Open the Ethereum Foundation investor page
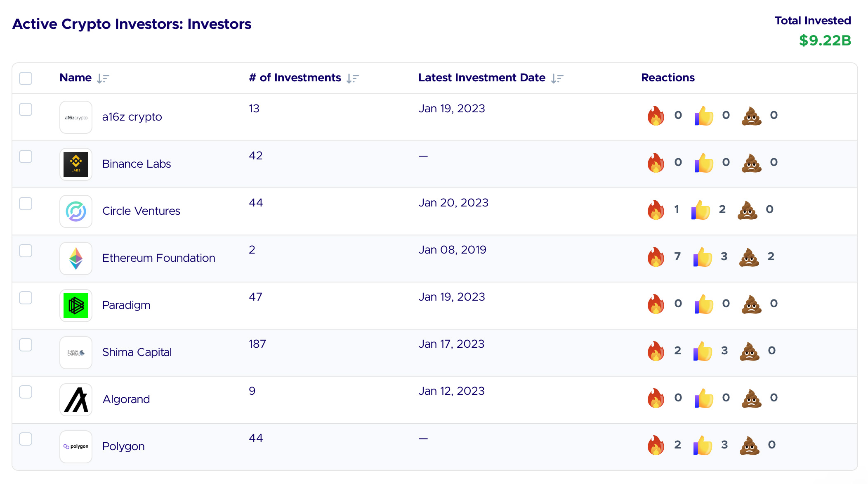Screen dimensions: 868x484 click(158, 258)
